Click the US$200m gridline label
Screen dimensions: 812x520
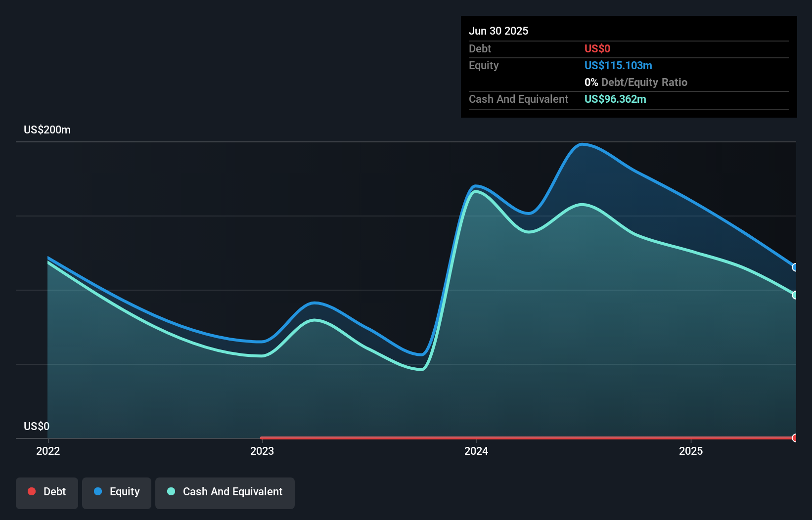[46, 130]
